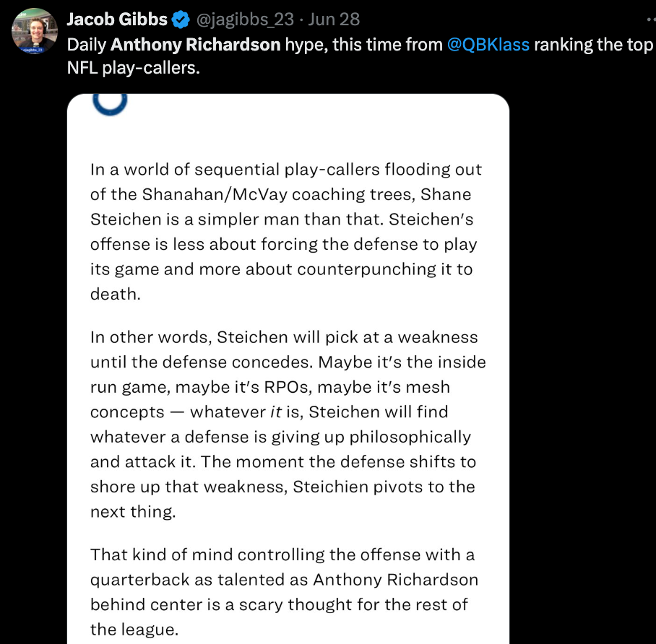Click bold Anthony Richardson in tweet text
Viewport: 656px width, 644px height.
(195, 45)
